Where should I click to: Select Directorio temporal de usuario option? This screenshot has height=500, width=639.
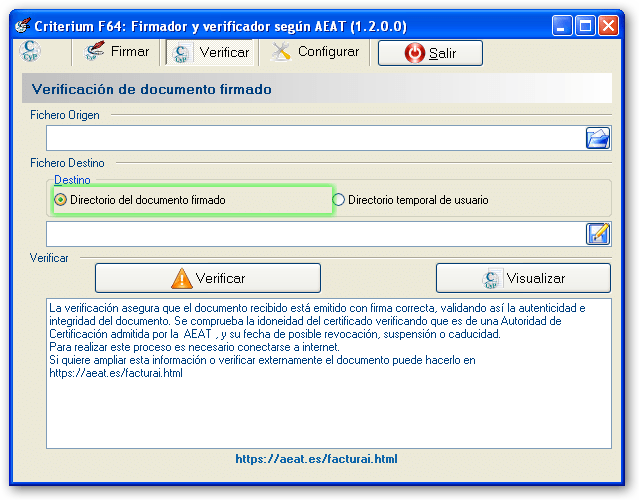[410, 200]
